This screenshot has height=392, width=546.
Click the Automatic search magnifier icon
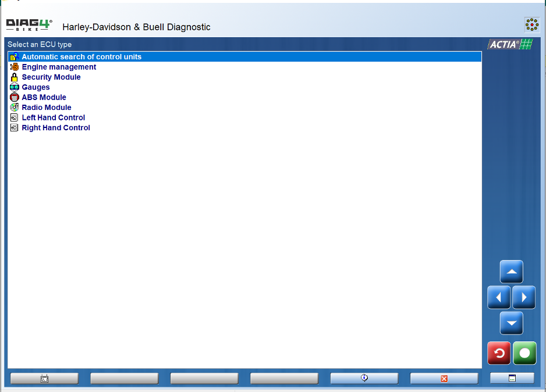15,56
